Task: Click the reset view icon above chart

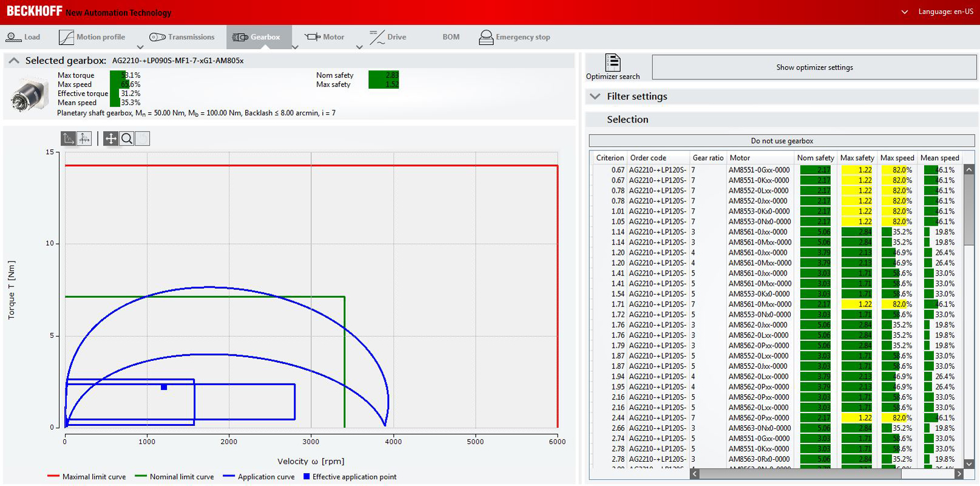Action: click(143, 138)
